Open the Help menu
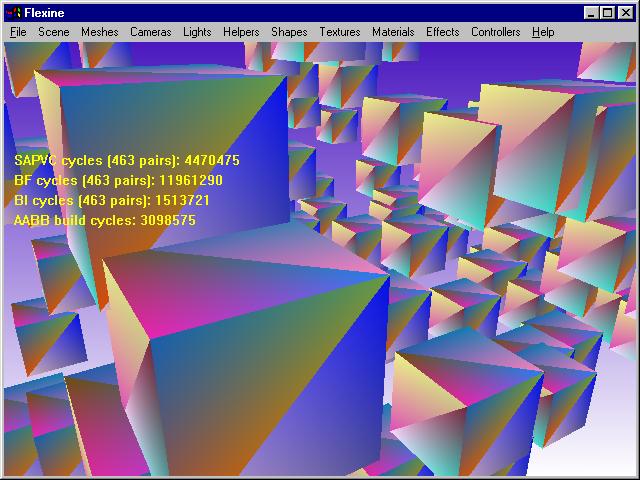The image size is (640, 480). (x=543, y=32)
